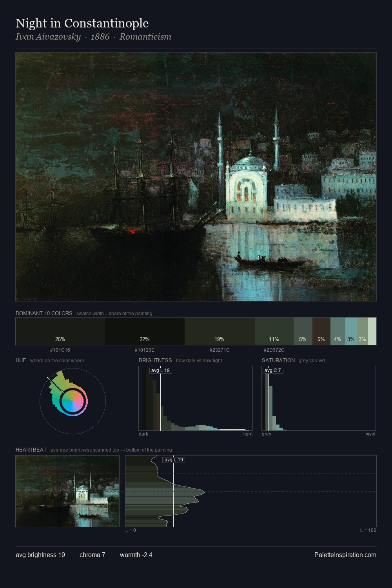Image resolution: width=392 pixels, height=588 pixels.
Task: Click the 19% dominant color swatch
Action: tap(220, 331)
